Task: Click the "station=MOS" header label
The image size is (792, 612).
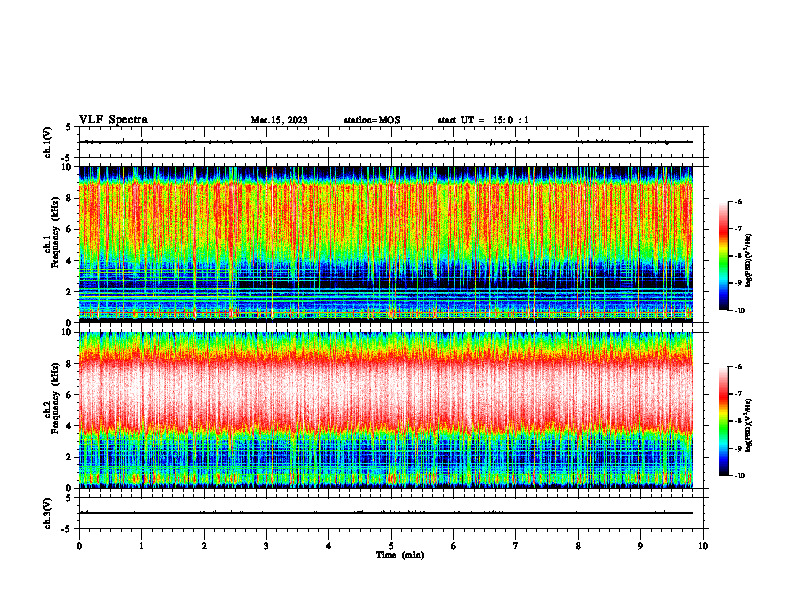Action: [x=372, y=120]
